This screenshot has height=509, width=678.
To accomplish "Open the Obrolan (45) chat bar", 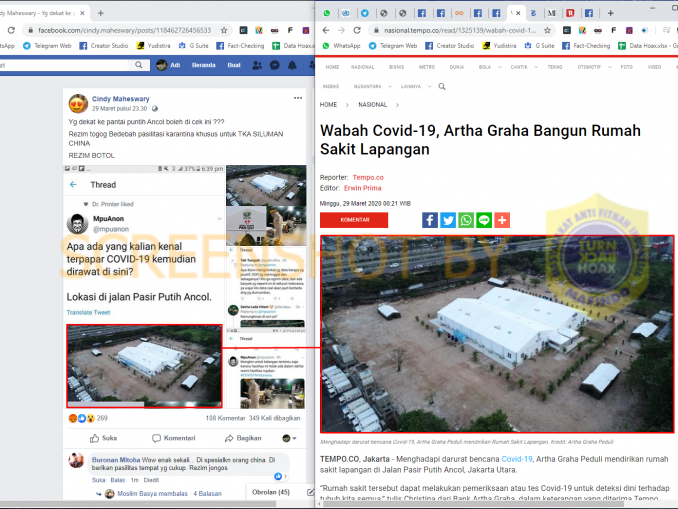I will coord(271,492).
